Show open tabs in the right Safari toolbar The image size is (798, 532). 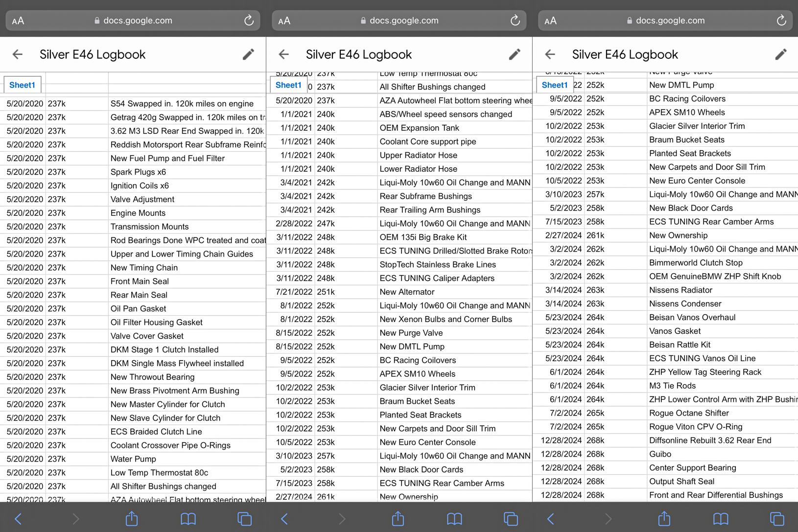[x=776, y=518]
